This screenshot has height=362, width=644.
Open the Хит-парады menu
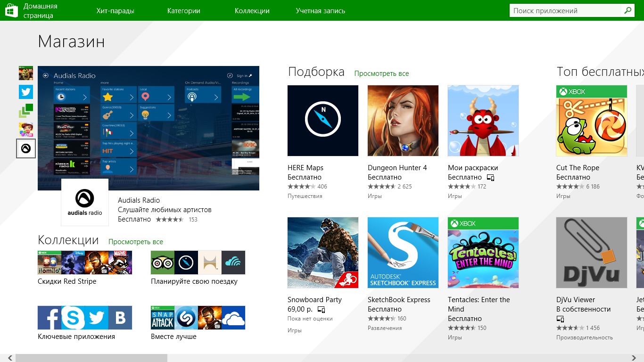[116, 11]
